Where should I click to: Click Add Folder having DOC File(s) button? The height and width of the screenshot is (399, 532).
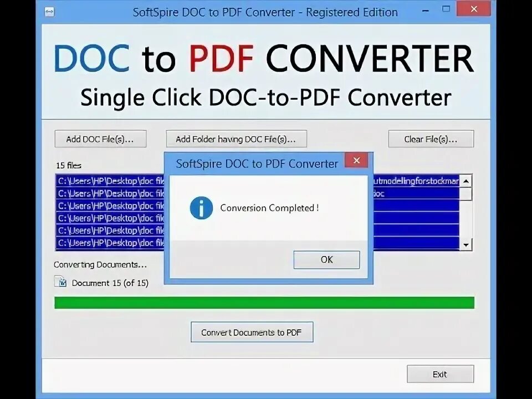coord(237,139)
